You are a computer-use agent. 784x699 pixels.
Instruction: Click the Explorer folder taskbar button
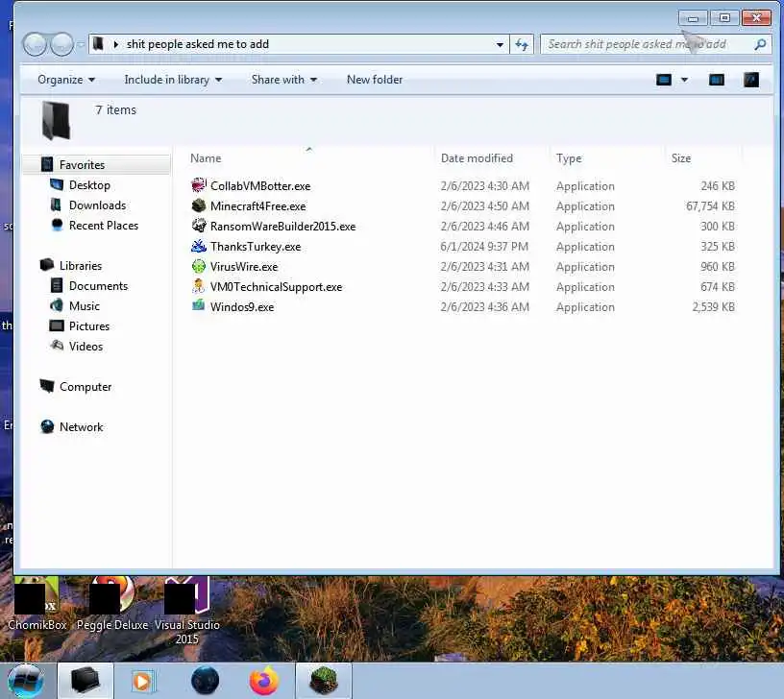86,681
